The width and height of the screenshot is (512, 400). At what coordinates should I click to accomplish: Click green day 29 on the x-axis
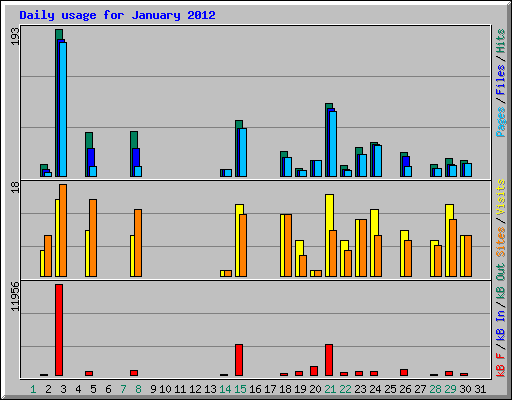450,389
